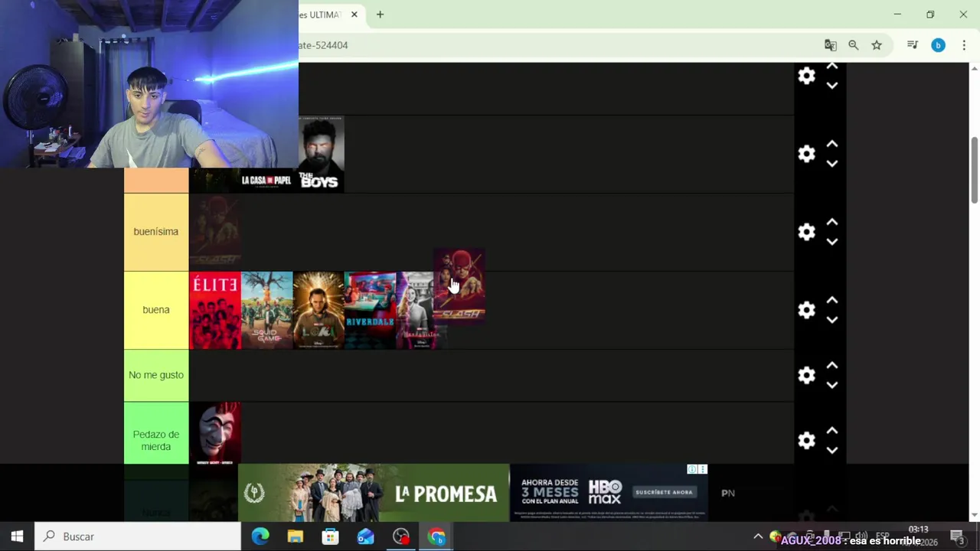Viewport: 980px width, 551px height.
Task: Open the ad info icon
Action: 692,469
